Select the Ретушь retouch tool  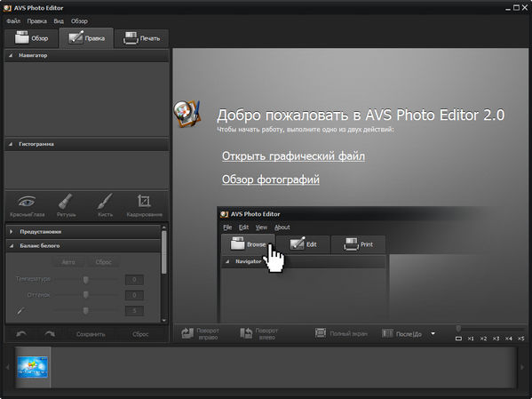click(x=66, y=205)
